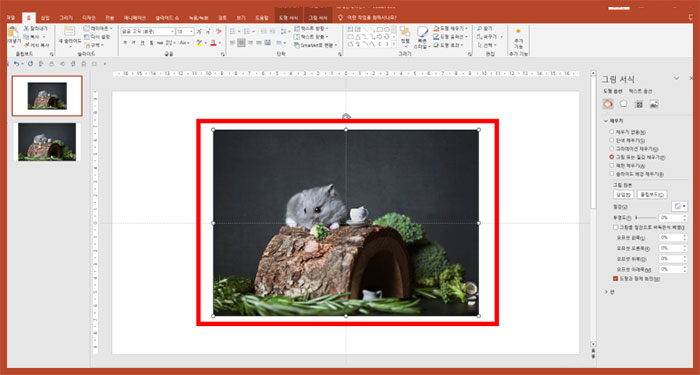Click the Paste clipboard icon

point(13,33)
